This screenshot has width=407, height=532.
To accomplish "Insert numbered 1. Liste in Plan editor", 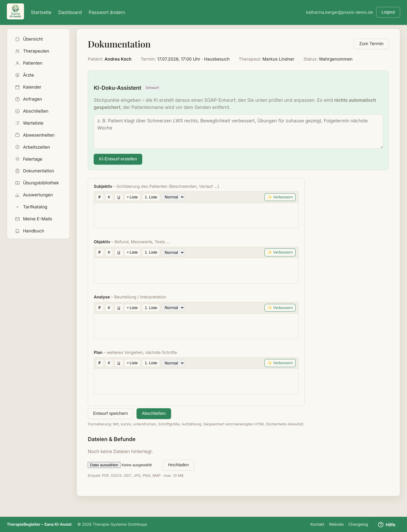I will [x=151, y=363].
